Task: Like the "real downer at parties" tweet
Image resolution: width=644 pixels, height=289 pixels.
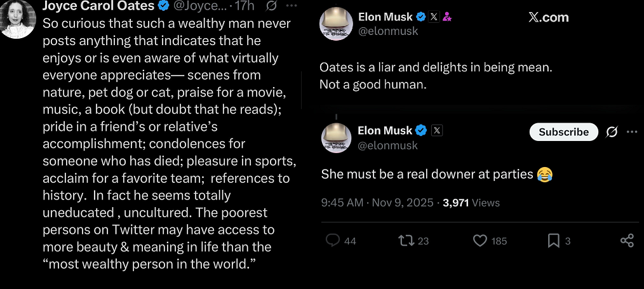Action: [x=481, y=241]
